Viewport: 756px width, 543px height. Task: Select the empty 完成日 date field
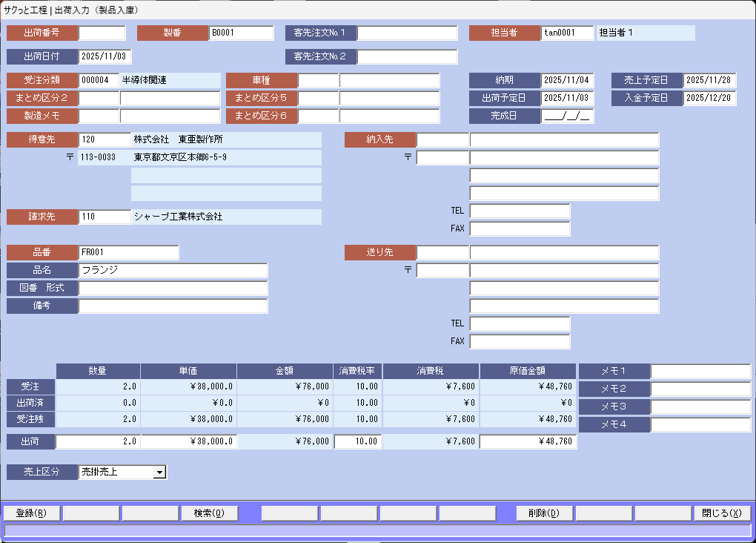(567, 116)
